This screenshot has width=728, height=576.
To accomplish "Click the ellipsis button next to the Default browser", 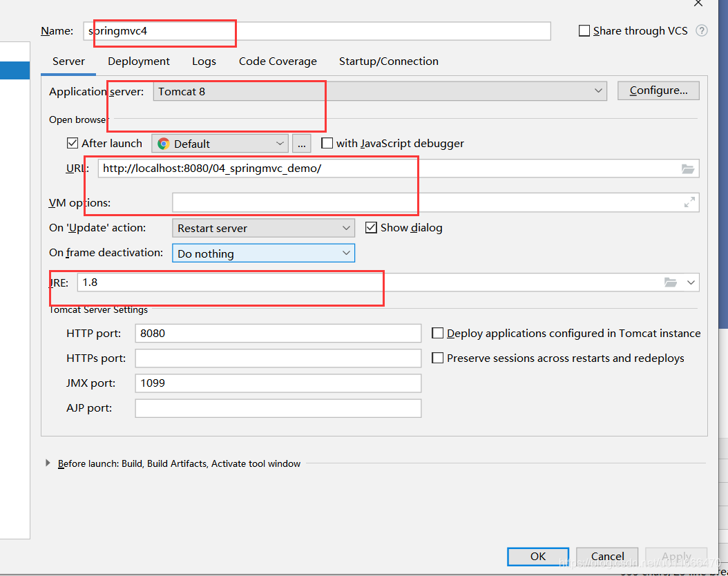I will tap(302, 144).
